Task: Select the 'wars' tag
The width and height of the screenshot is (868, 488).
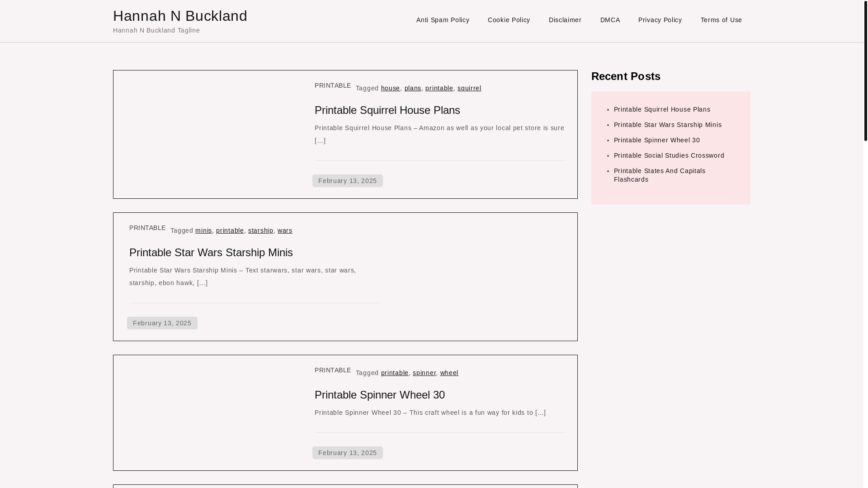Action: tap(285, 230)
